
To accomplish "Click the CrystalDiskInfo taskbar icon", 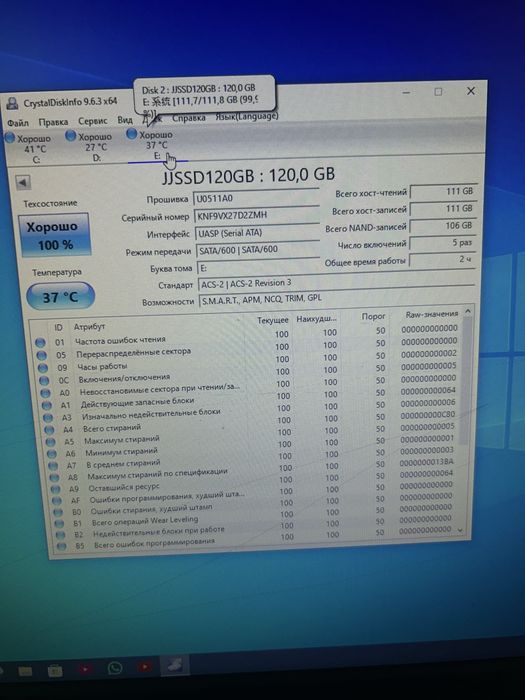I will (x=175, y=666).
